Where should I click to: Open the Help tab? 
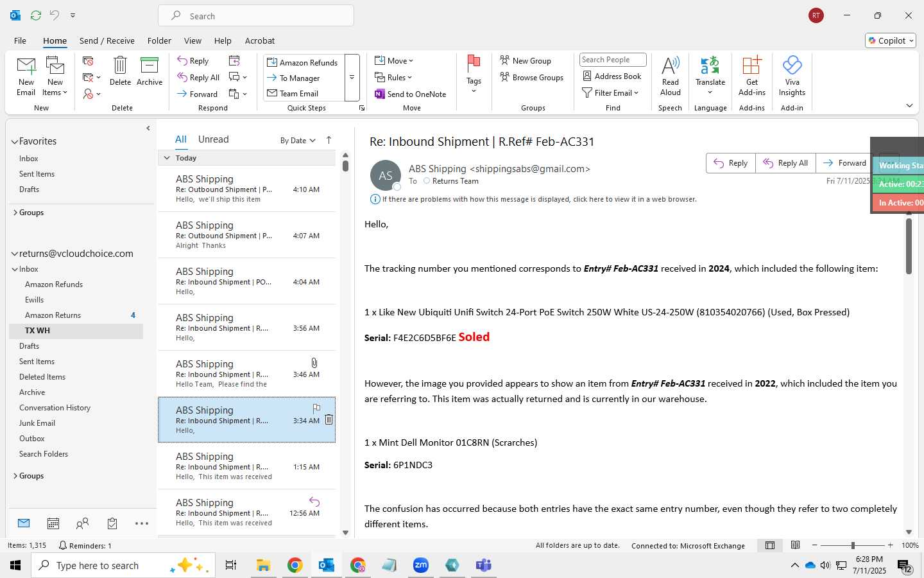(x=223, y=40)
